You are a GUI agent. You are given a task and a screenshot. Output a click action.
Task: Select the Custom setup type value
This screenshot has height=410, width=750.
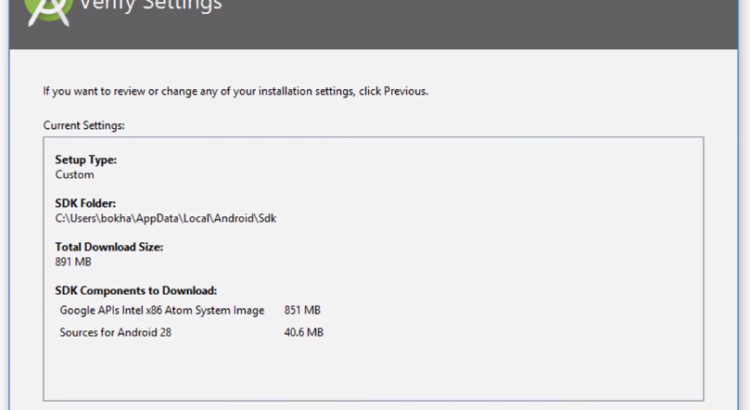pyautogui.click(x=74, y=174)
